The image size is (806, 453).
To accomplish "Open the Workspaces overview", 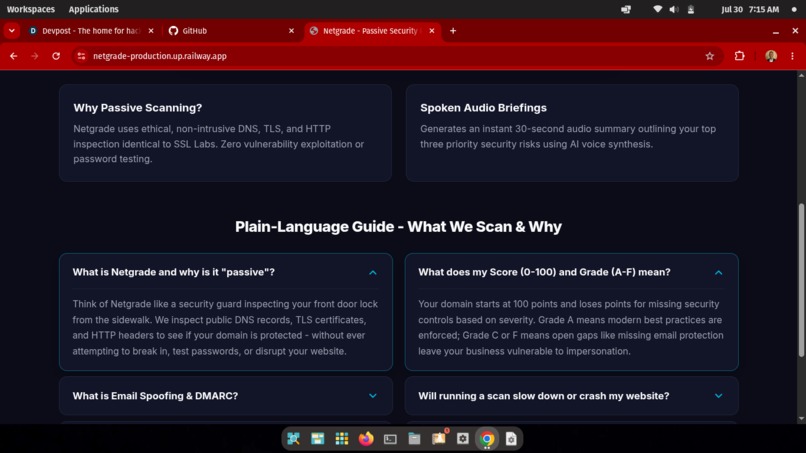I will click(x=30, y=9).
